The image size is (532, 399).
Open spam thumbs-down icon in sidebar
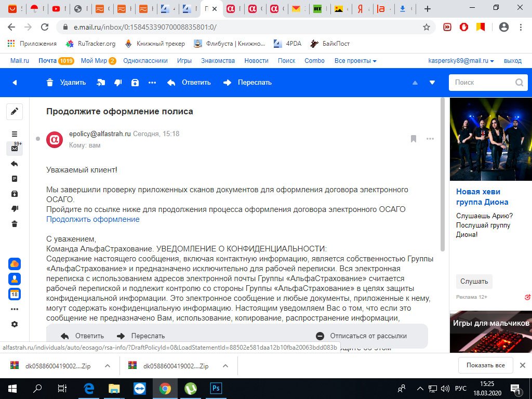pyautogui.click(x=15, y=209)
